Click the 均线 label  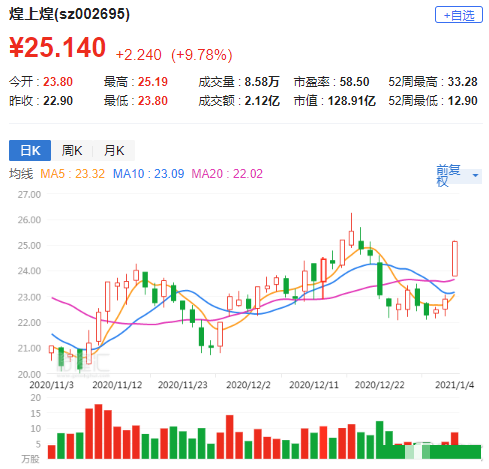21,174
